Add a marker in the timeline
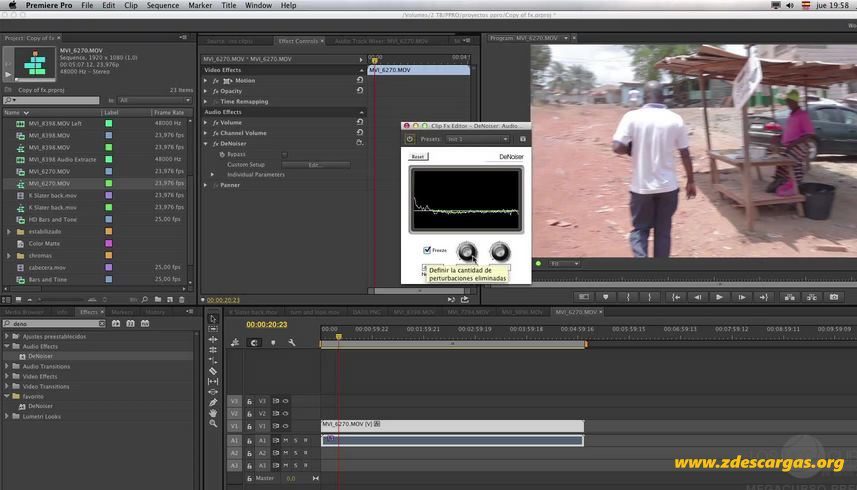 pyautogui.click(x=273, y=343)
